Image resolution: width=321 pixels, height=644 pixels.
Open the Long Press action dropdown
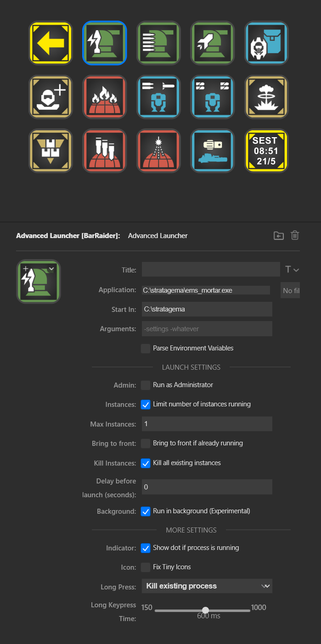(x=207, y=586)
